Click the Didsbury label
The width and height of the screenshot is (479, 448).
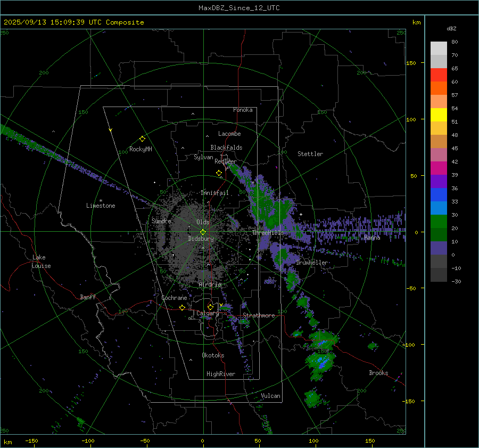click(x=201, y=239)
